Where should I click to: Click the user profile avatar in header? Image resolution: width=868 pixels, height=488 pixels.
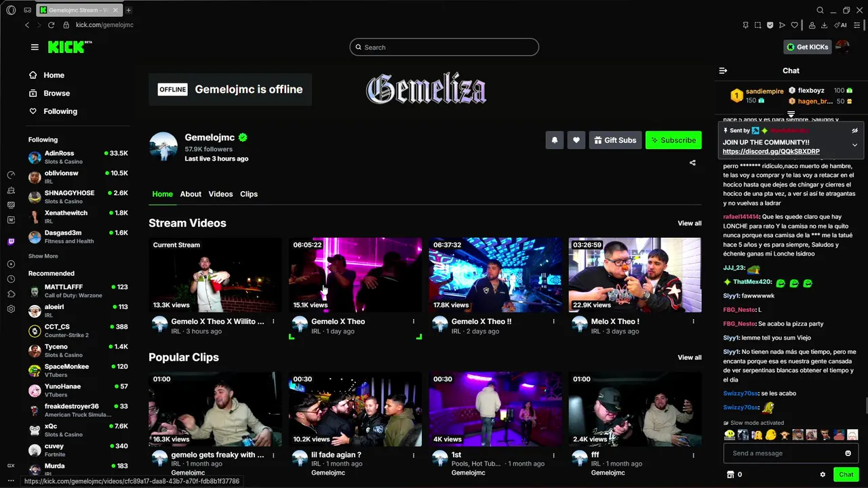[842, 47]
